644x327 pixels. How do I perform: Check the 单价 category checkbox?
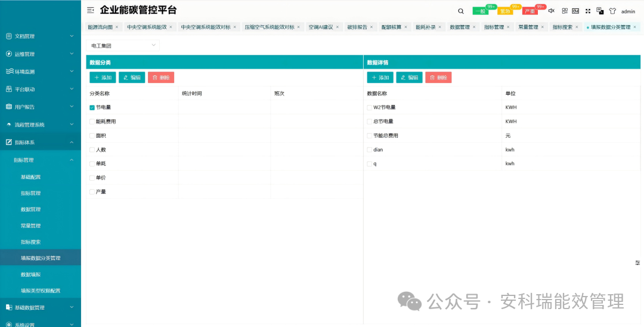pyautogui.click(x=92, y=178)
